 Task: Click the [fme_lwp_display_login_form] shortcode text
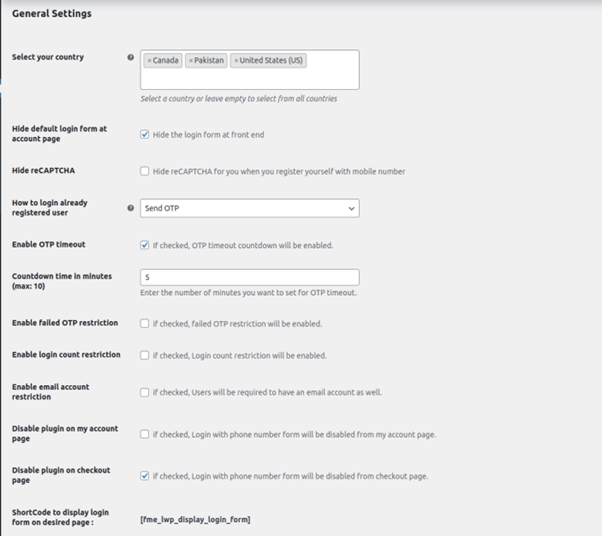tap(195, 519)
